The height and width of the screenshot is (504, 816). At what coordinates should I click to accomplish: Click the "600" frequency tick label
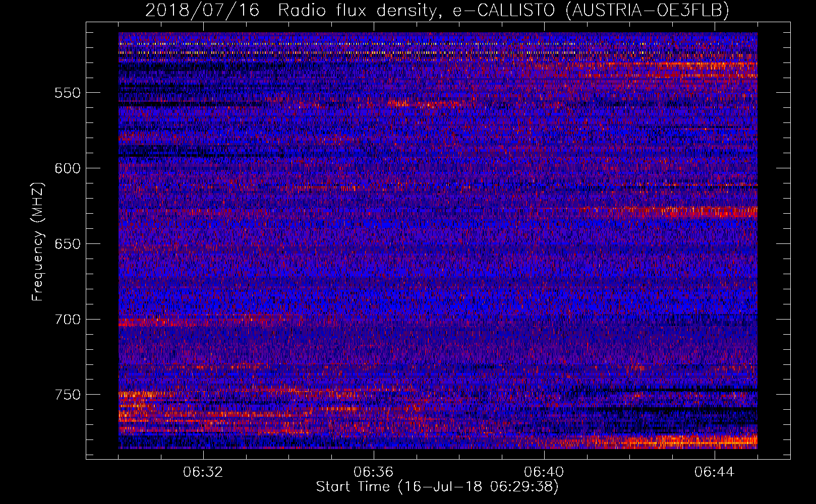pos(68,168)
